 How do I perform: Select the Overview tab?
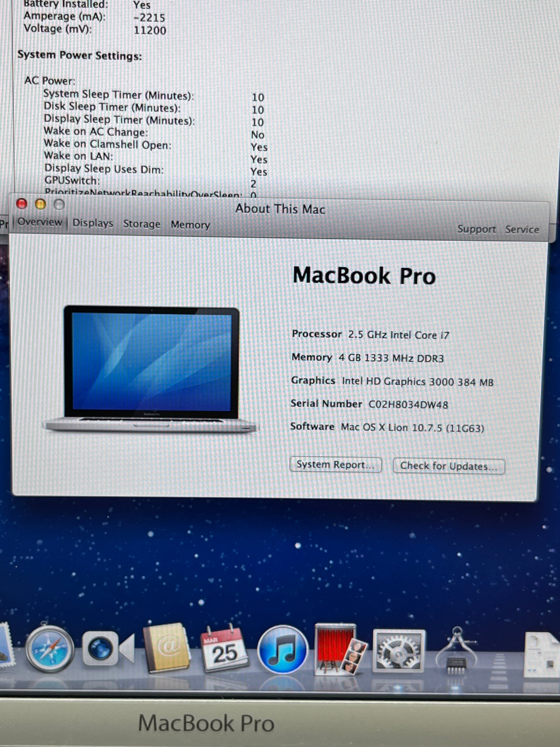40,222
